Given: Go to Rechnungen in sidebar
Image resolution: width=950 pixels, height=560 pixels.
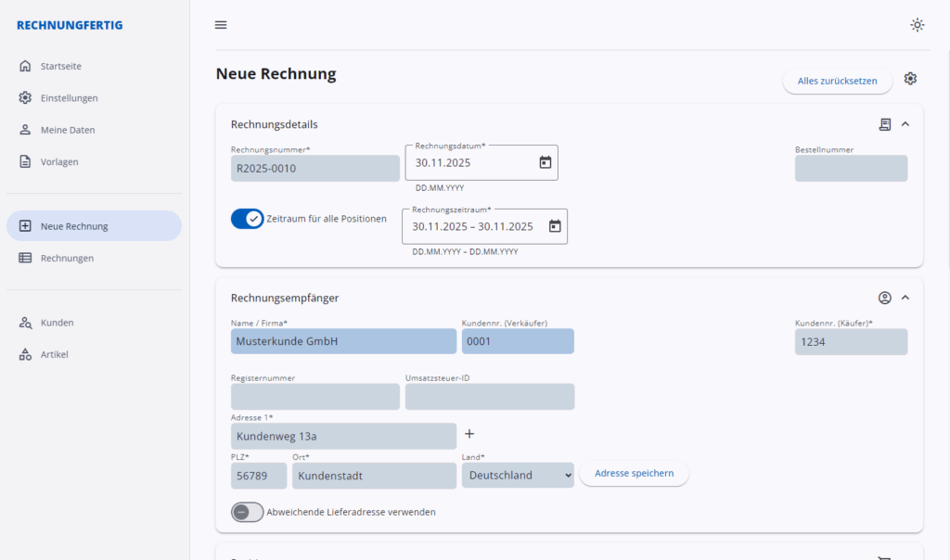Looking at the screenshot, I should (x=67, y=258).
